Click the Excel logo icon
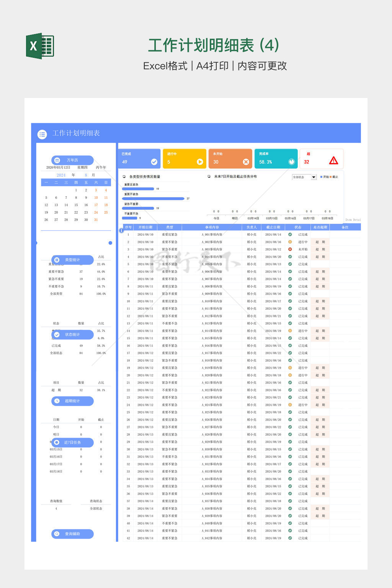This screenshot has height=588, width=392. tap(40, 46)
